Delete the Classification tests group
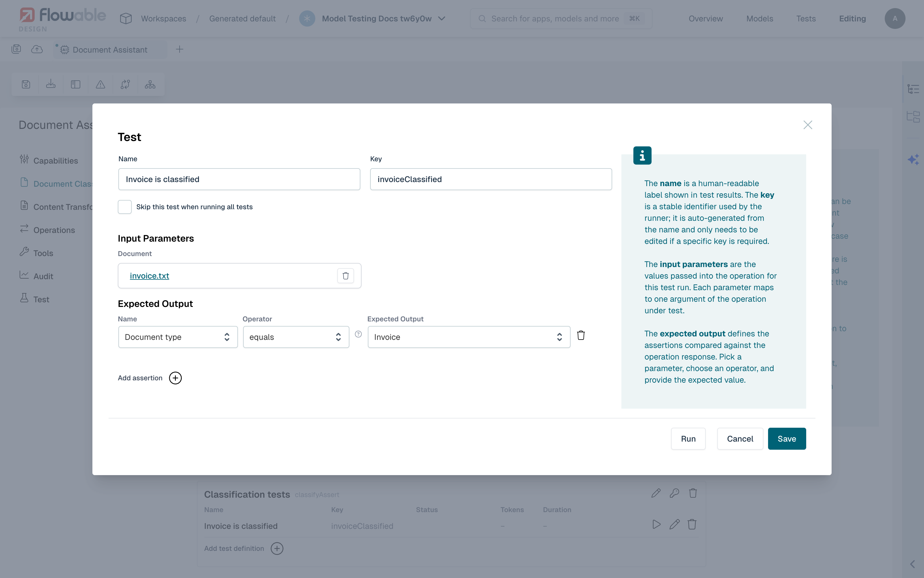 [693, 493]
